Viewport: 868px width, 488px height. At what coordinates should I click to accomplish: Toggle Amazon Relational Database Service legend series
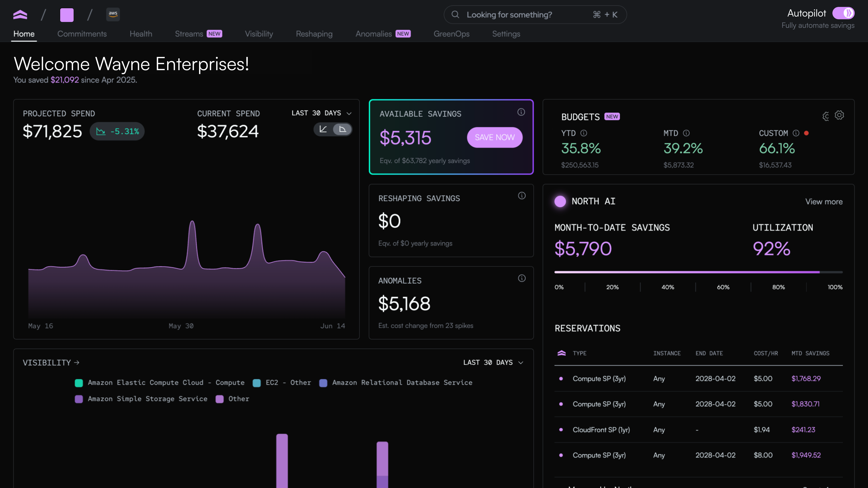396,383
